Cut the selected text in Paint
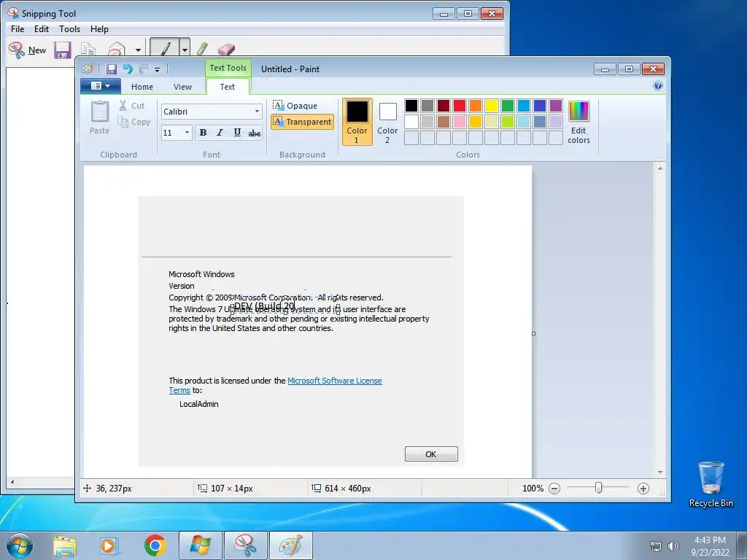The width and height of the screenshot is (747, 560). coord(132,106)
